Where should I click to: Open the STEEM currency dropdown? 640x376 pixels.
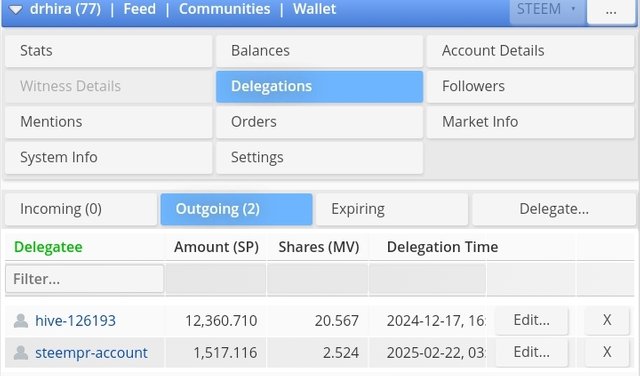click(547, 10)
